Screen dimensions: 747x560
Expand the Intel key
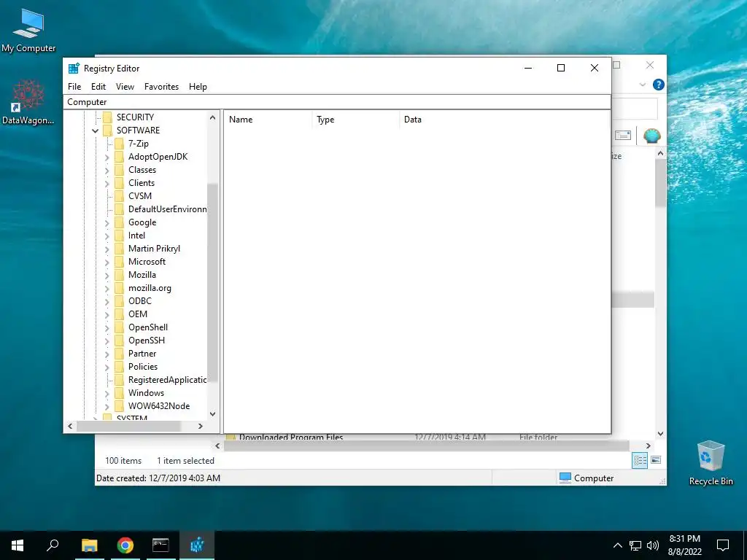(x=107, y=236)
